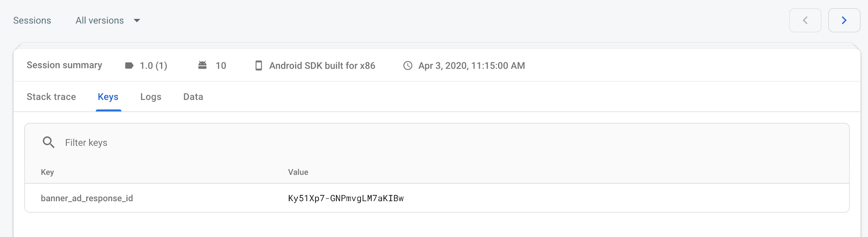The height and width of the screenshot is (237, 868).
Task: Go to the next session arrow
Action: 844,21
